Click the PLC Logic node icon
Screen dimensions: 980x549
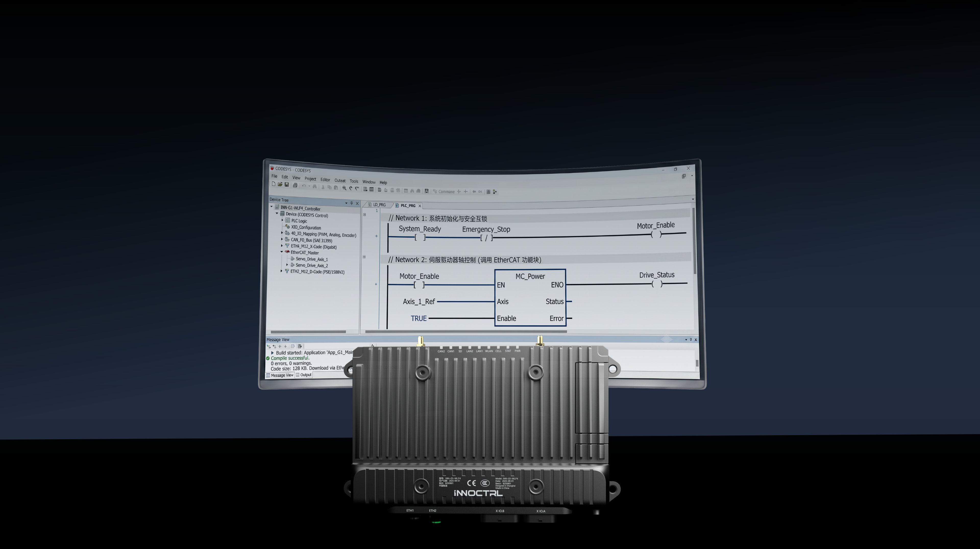tap(288, 220)
